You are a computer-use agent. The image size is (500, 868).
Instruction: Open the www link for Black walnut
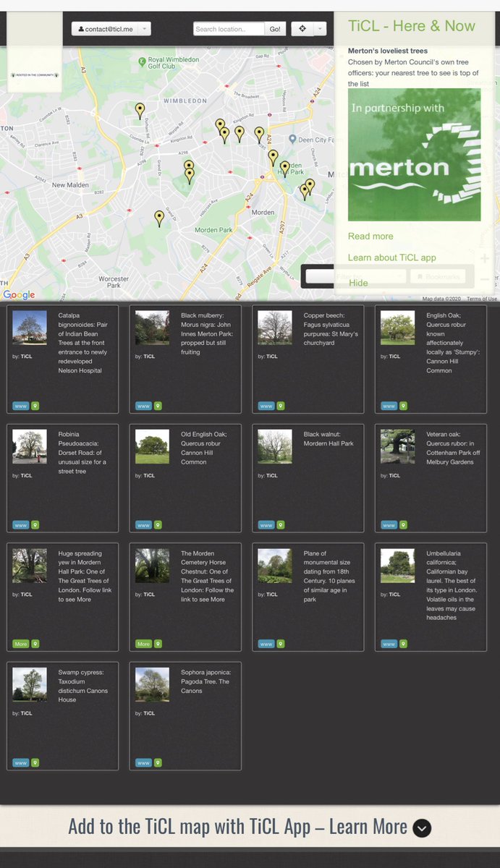266,525
